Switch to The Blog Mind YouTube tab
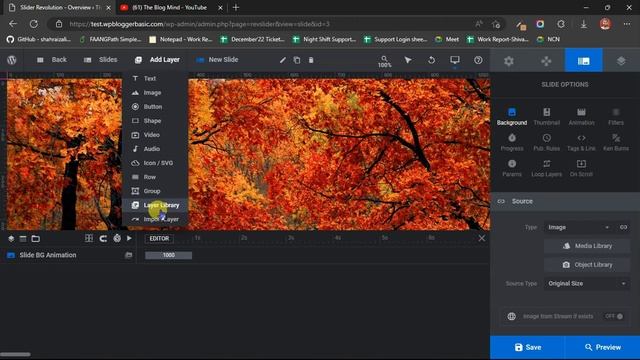The width and height of the screenshot is (640, 360). tap(169, 7)
